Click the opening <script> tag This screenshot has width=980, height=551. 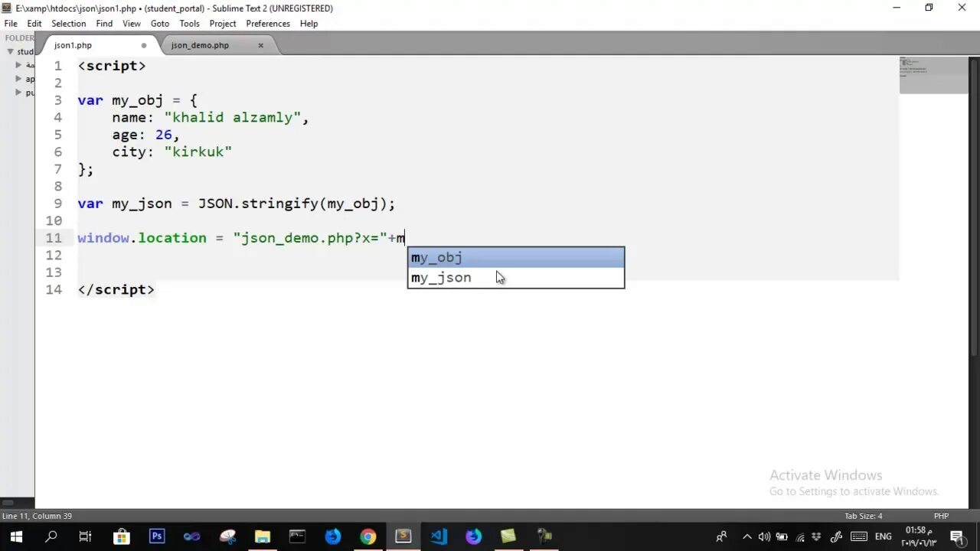click(x=112, y=66)
